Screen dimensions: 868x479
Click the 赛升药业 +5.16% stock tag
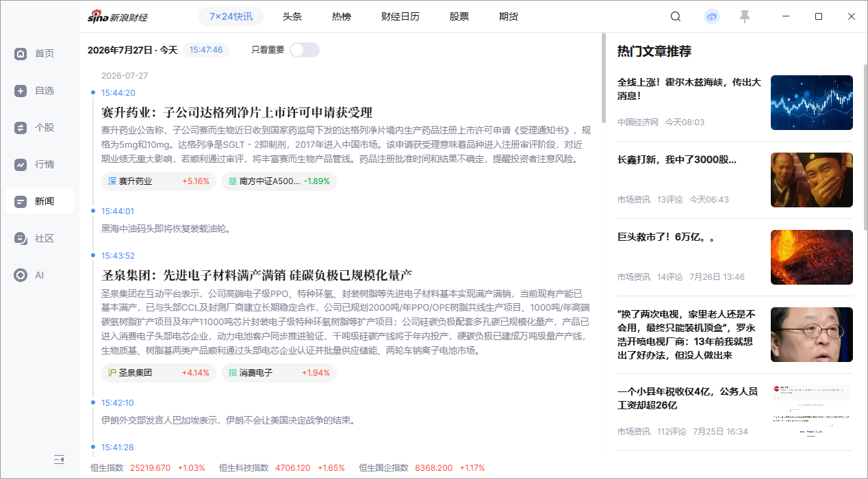coord(159,181)
